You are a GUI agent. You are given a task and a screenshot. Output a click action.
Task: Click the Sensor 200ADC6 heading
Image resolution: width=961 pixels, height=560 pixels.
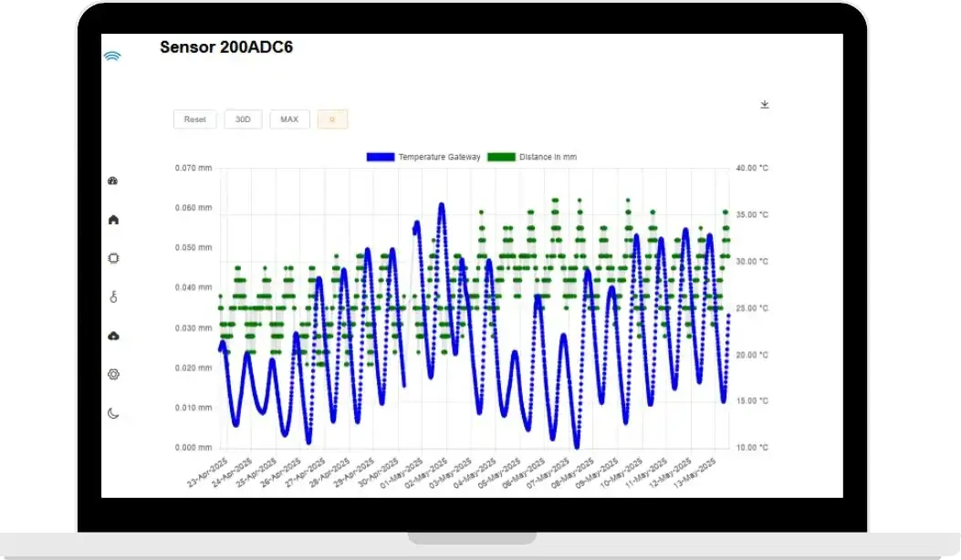[226, 47]
